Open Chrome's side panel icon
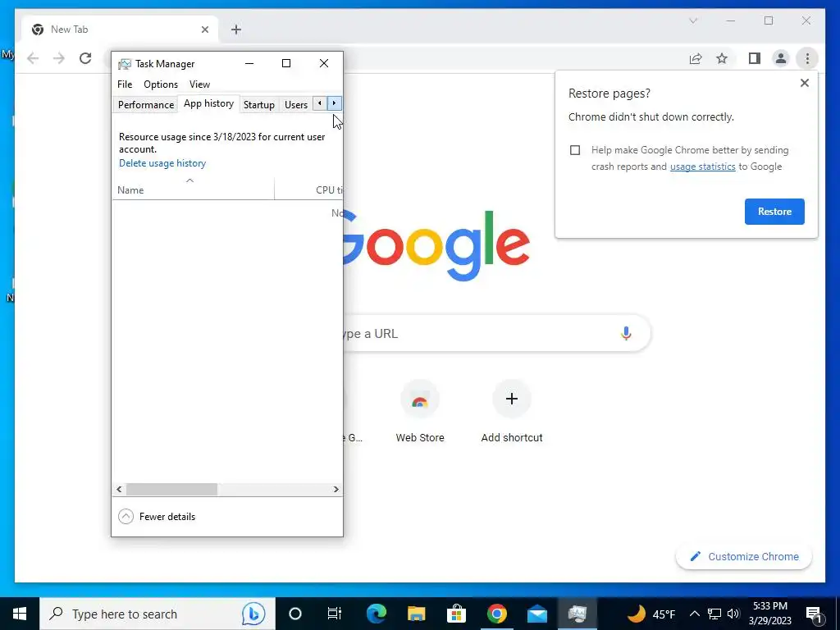 click(x=755, y=58)
